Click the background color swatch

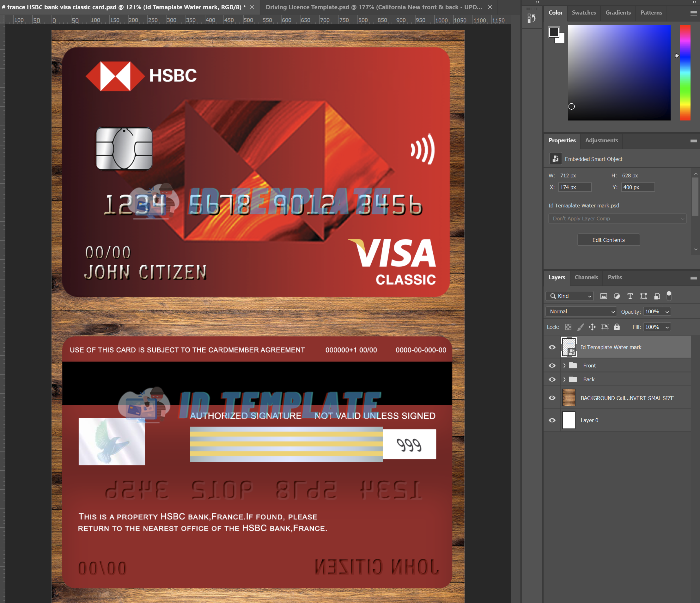pos(561,39)
